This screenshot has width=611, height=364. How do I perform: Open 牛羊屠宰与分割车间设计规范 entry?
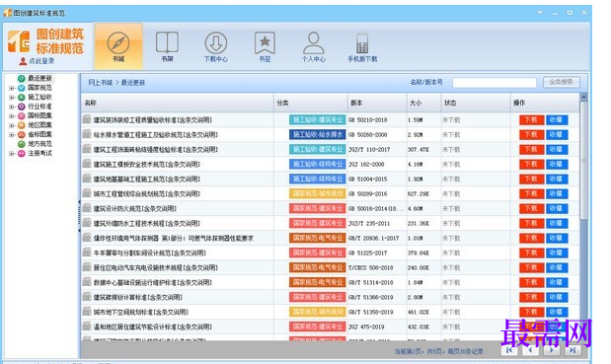point(150,254)
